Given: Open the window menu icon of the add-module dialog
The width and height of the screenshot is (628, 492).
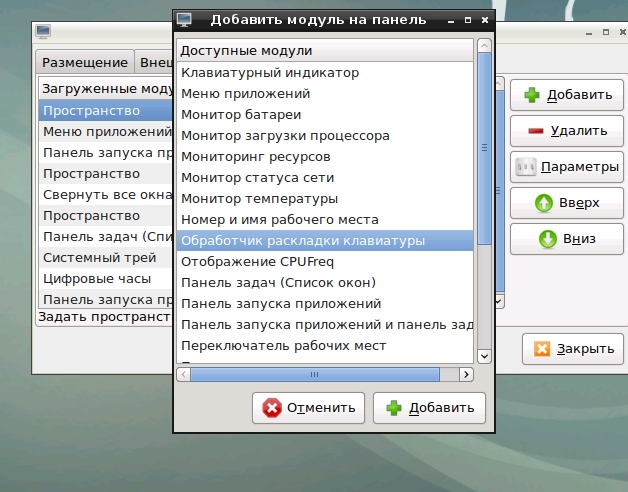Looking at the screenshot, I should 184,19.
